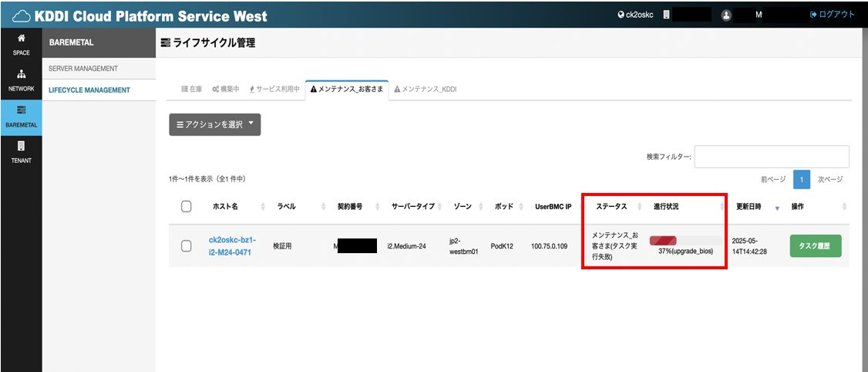The width and height of the screenshot is (868, 372).
Task: Open the TENANT building icon
Action: coord(21,146)
